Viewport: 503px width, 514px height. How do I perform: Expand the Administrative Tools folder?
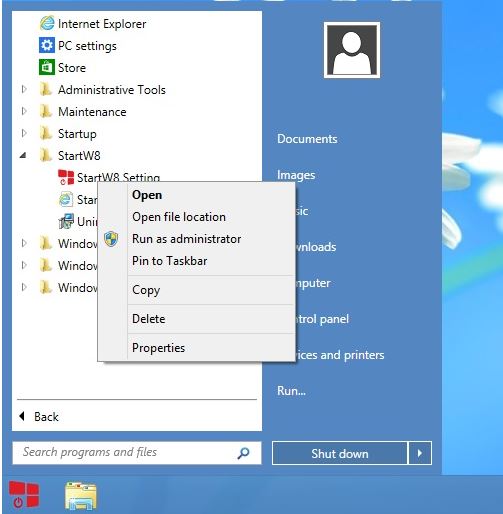coord(24,89)
